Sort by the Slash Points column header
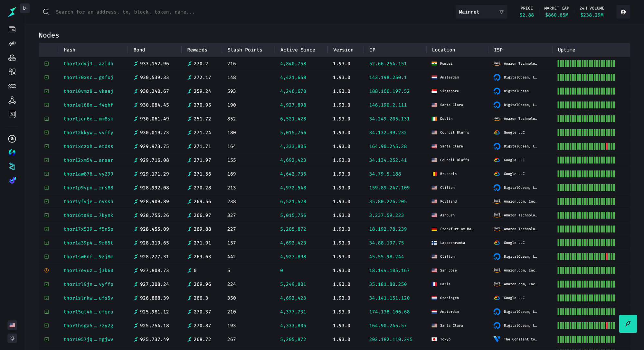The height and width of the screenshot is (350, 644). [245, 50]
